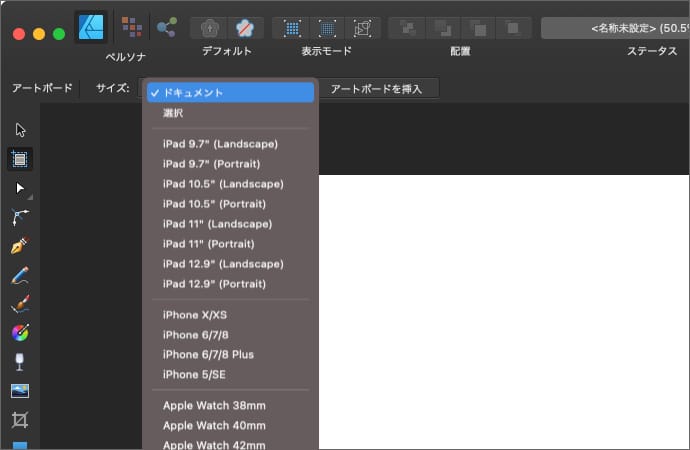Switch to the Pixel persona
Viewport: 690px width, 450px height.
point(131,26)
